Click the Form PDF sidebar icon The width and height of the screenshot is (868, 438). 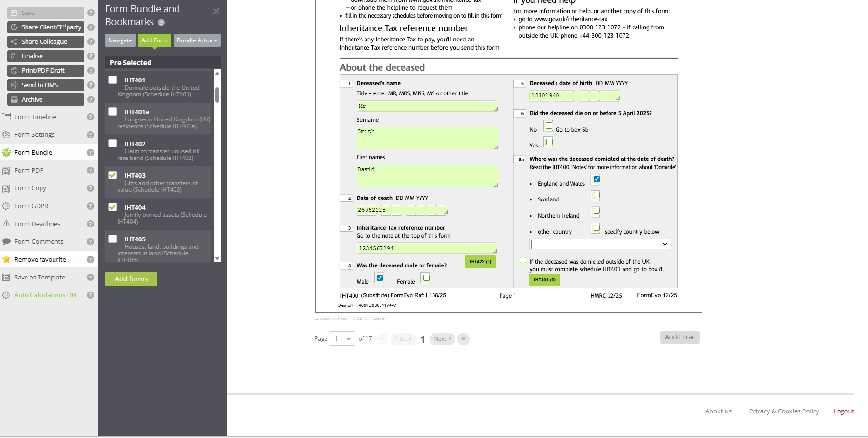[6, 170]
